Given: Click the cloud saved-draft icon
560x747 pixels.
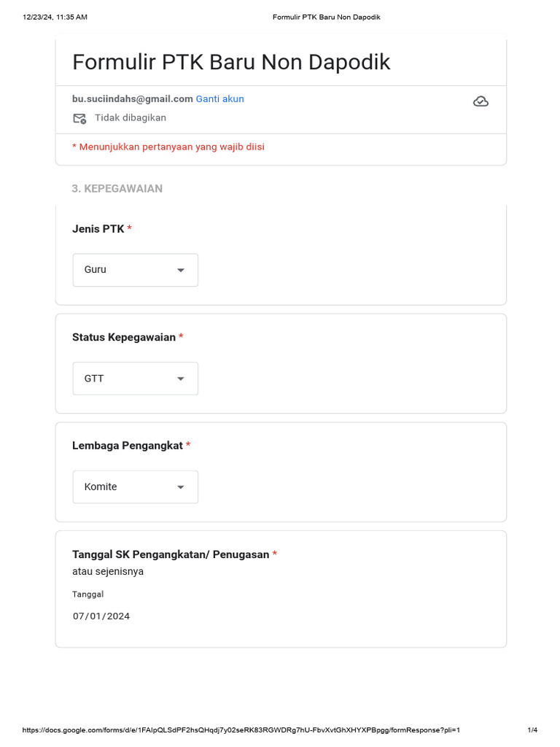Looking at the screenshot, I should pyautogui.click(x=481, y=101).
